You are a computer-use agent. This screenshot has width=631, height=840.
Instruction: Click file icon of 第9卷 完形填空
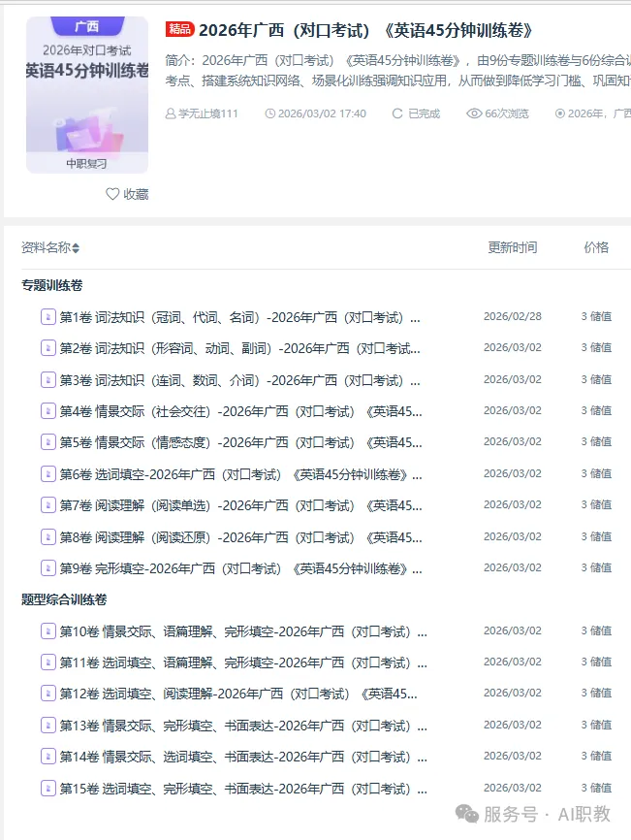point(48,567)
